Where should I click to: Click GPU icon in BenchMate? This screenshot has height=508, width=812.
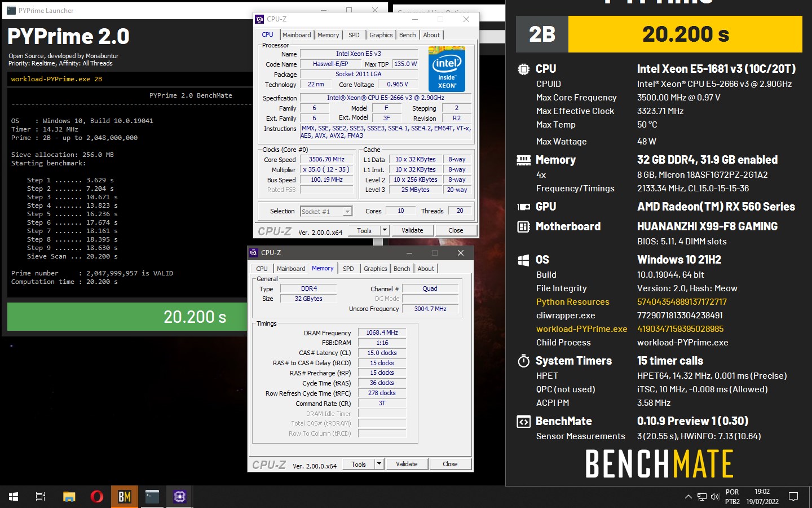[x=524, y=207]
